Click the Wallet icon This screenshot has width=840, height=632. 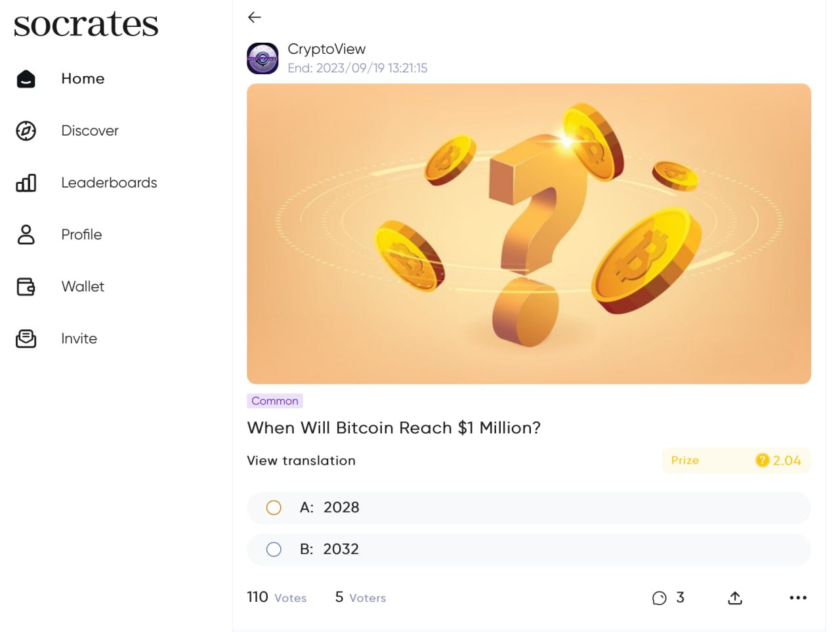[x=26, y=286]
